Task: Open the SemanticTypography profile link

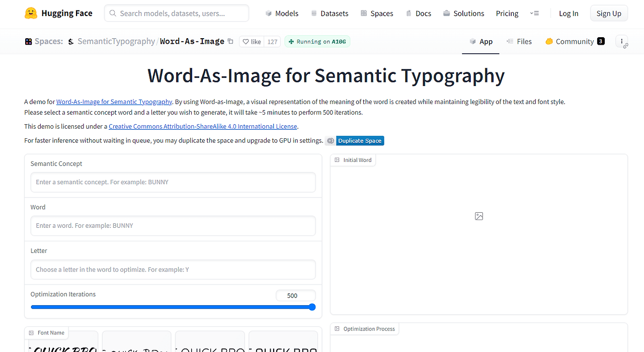Action: click(x=116, y=42)
